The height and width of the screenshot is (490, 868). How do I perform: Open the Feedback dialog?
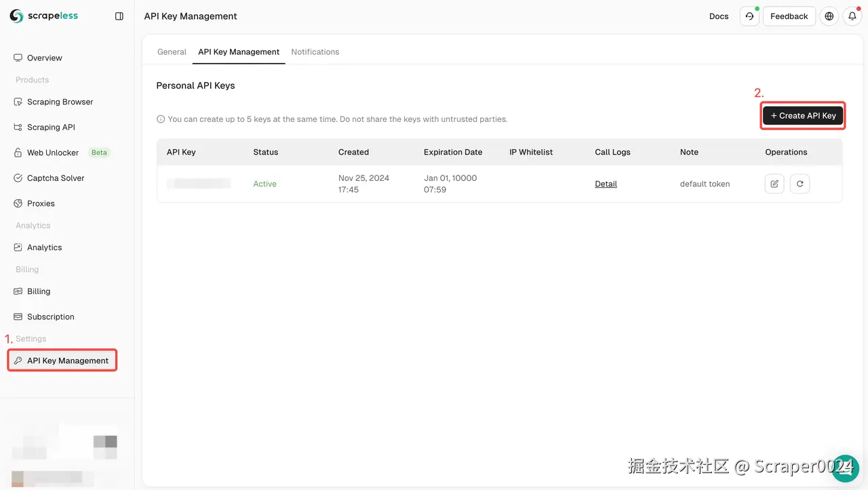[x=789, y=16]
